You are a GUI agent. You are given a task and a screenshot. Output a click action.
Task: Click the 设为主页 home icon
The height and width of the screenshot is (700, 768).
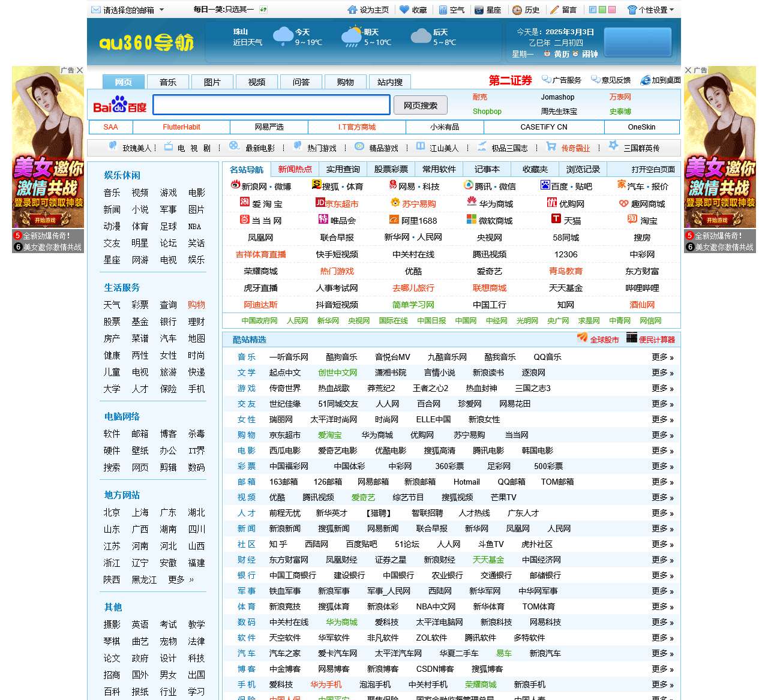click(352, 10)
